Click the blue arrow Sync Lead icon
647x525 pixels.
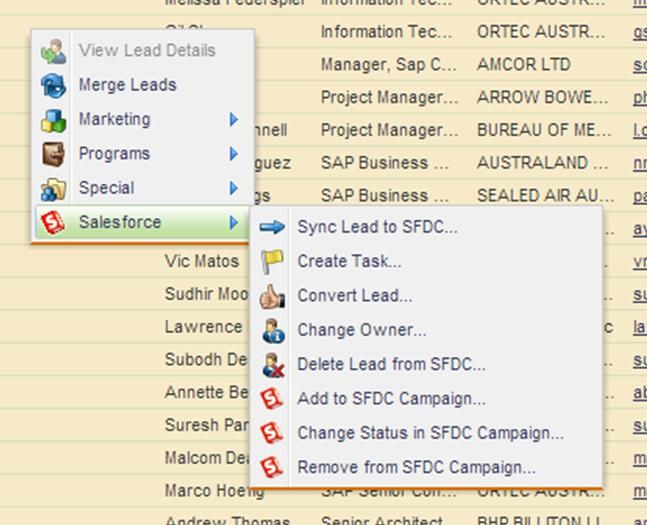[x=272, y=227]
